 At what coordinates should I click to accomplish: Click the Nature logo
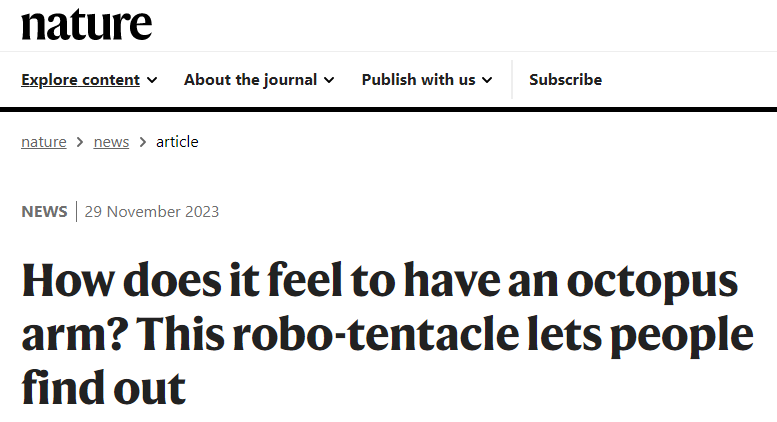pyautogui.click(x=86, y=25)
